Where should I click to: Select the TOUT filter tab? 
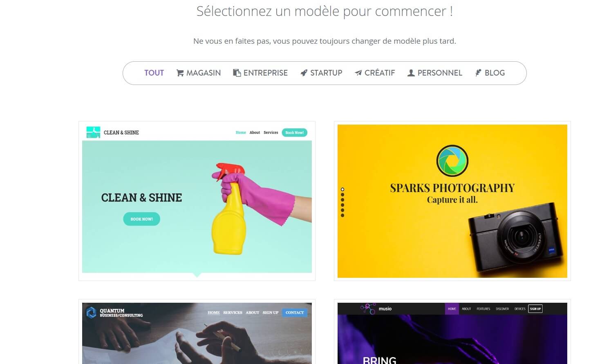point(154,73)
